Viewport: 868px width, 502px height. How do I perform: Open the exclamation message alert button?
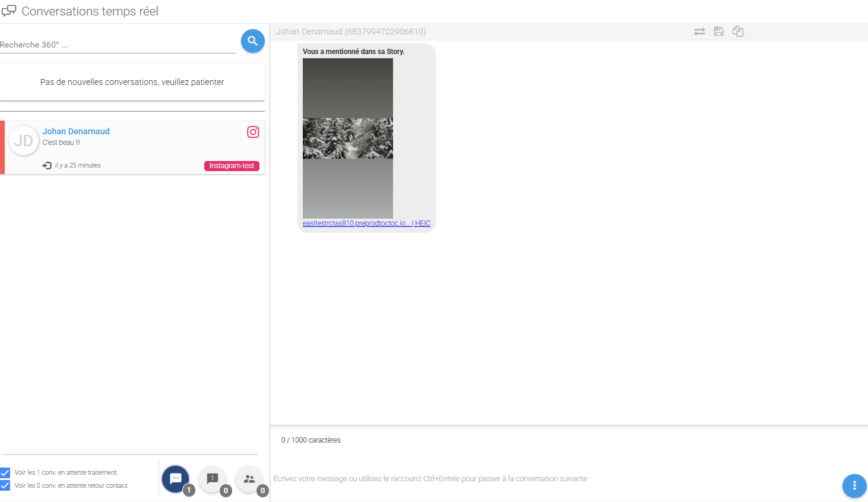click(x=213, y=478)
